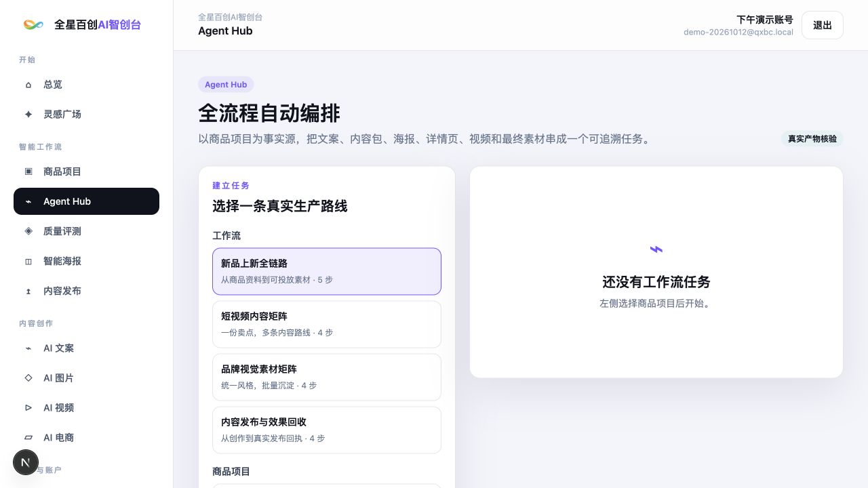Viewport: 868px width, 488px height.
Task: Click the demo-20261012@qxbc.local email
Action: click(738, 33)
